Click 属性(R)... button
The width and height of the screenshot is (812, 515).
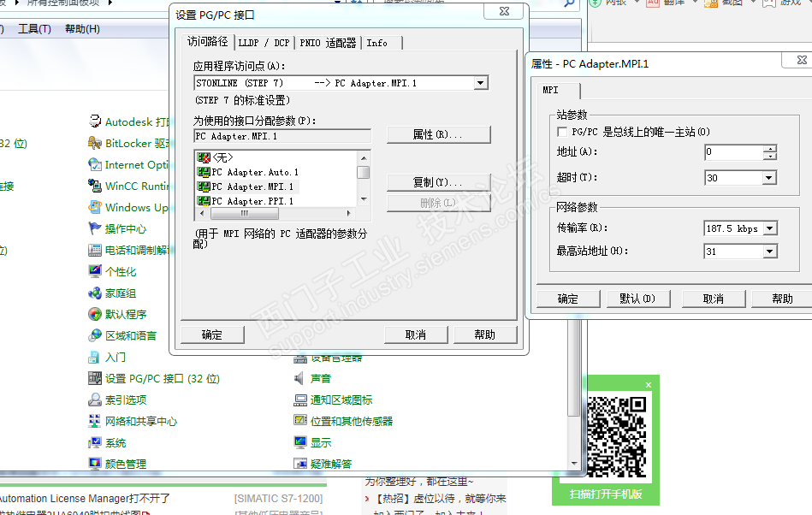click(x=438, y=134)
